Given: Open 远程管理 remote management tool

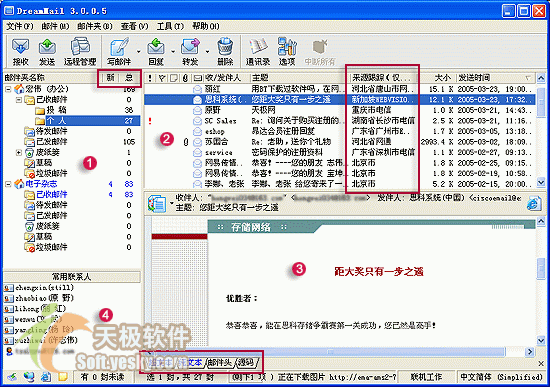Looking at the screenshot, I should pos(80,52).
